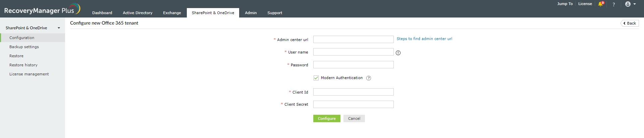Viewport: 644px width, 138px height.
Task: Click the RecoveryManager Plus logo
Action: pyautogui.click(x=42, y=9)
